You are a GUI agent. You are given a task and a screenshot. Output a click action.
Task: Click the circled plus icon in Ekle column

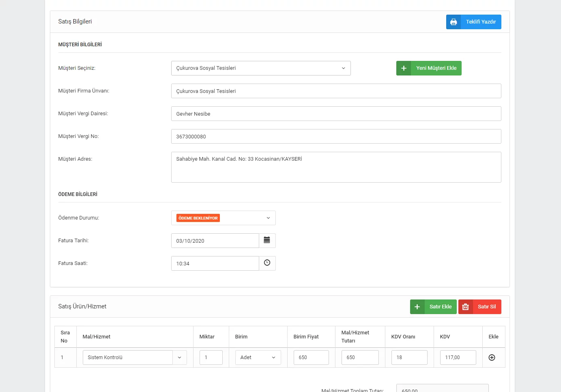point(492,358)
